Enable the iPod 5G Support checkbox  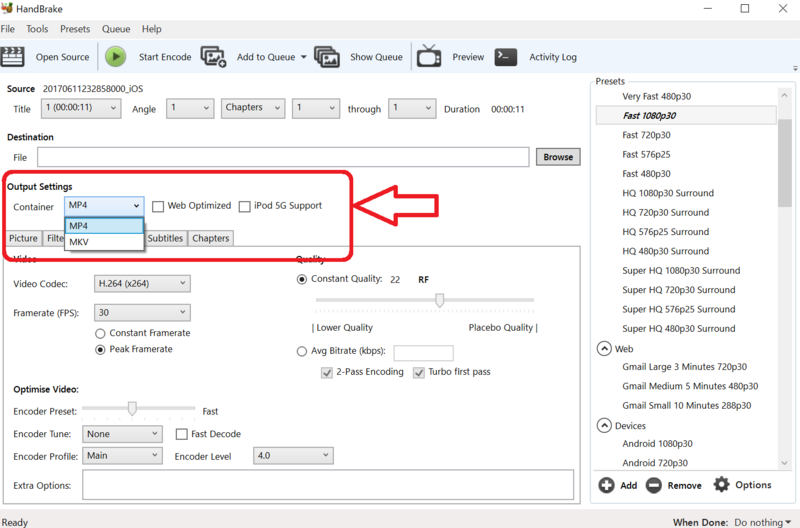coord(245,207)
